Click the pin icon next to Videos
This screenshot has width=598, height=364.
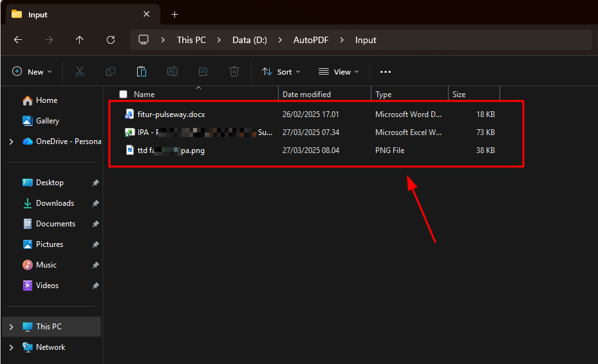click(95, 286)
